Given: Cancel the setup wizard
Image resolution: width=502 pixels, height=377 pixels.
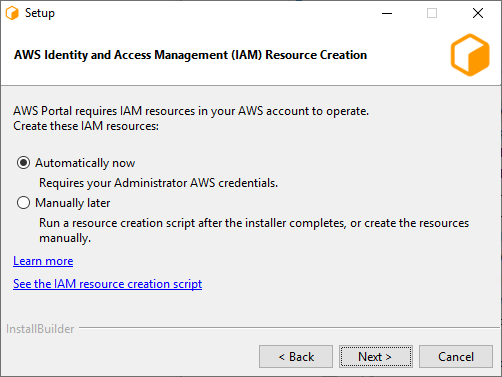Looking at the screenshot, I should (456, 357).
